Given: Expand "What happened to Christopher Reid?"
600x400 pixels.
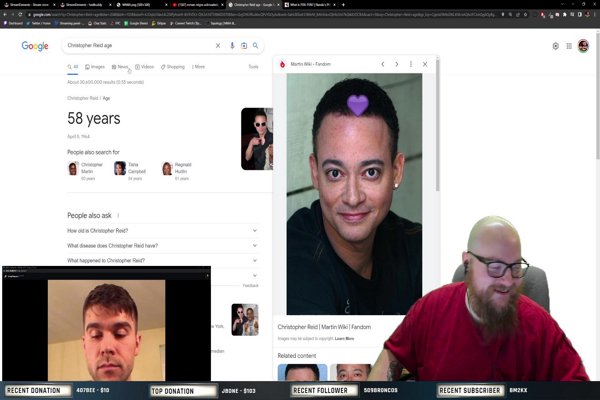Looking at the screenshot, I should click(x=162, y=261).
